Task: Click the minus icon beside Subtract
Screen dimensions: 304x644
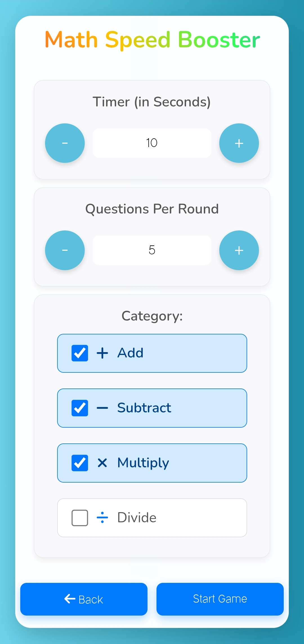Action: (x=102, y=408)
